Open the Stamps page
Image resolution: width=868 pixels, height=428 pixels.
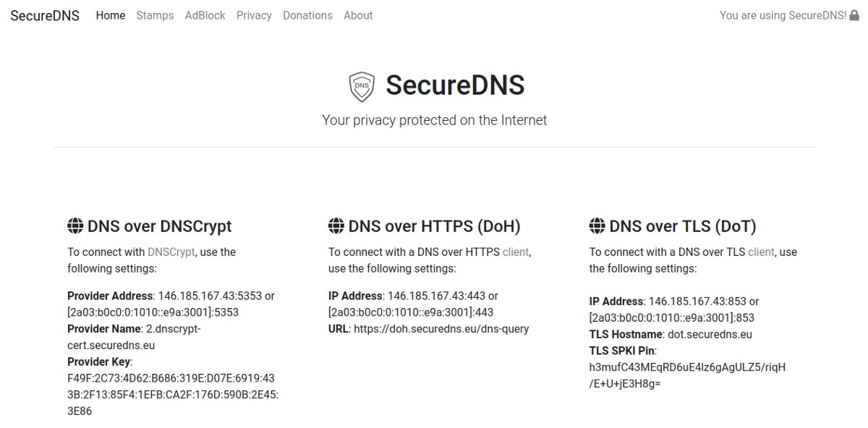[x=155, y=15]
